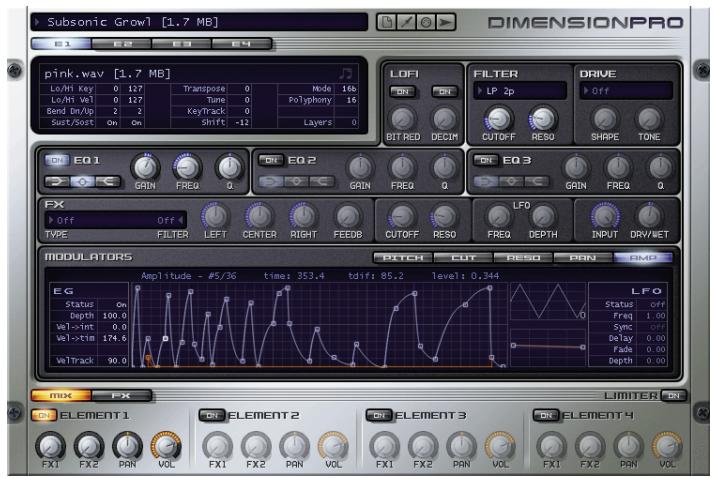Click the filter CUTOFF knob

pyautogui.click(x=498, y=119)
